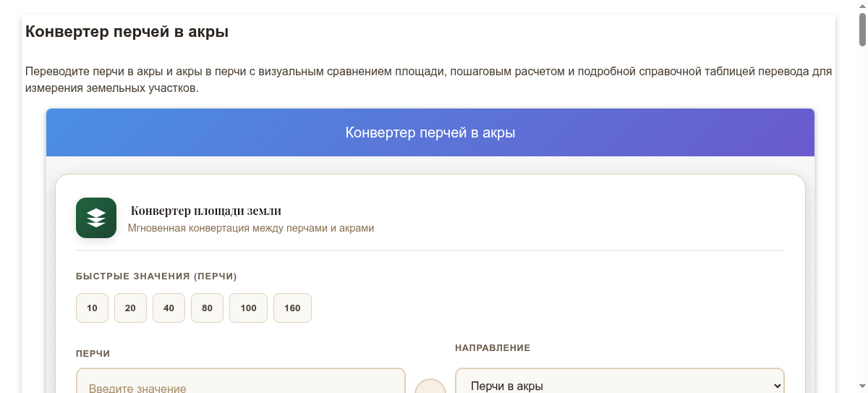
Task: Pick the 80 quick value button
Action: pos(208,308)
